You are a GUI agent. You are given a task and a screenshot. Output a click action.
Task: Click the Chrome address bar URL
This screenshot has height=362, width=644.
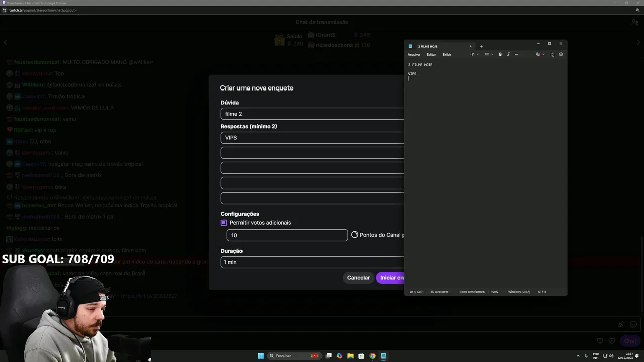(43, 10)
